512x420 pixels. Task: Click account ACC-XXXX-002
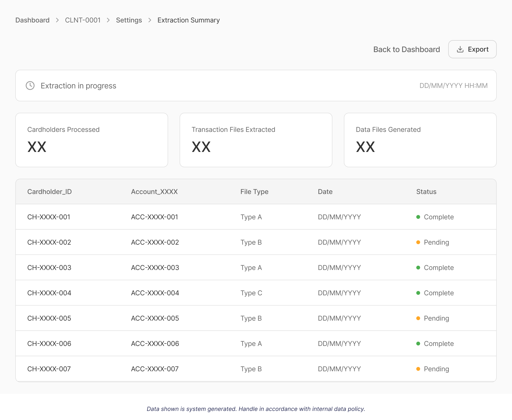(x=155, y=242)
